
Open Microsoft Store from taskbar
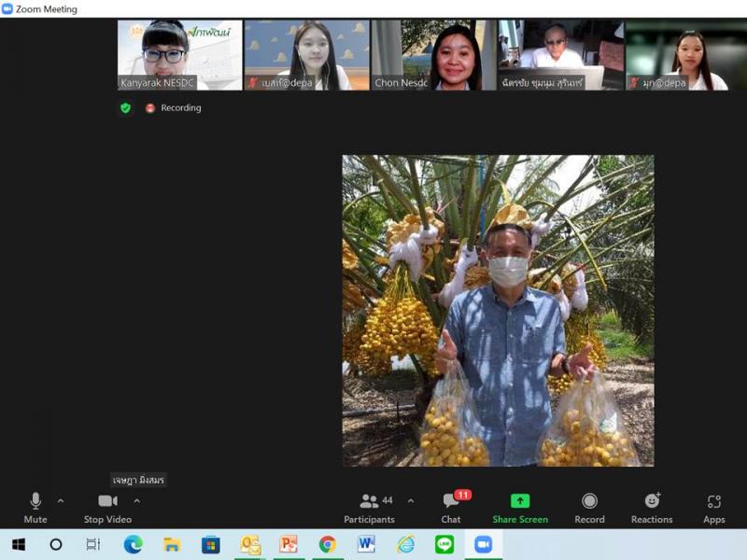pyautogui.click(x=211, y=544)
